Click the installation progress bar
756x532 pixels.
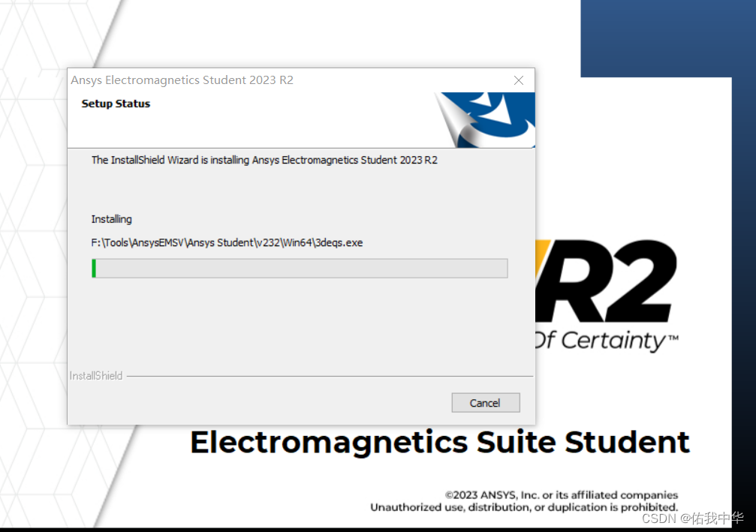tap(300, 269)
